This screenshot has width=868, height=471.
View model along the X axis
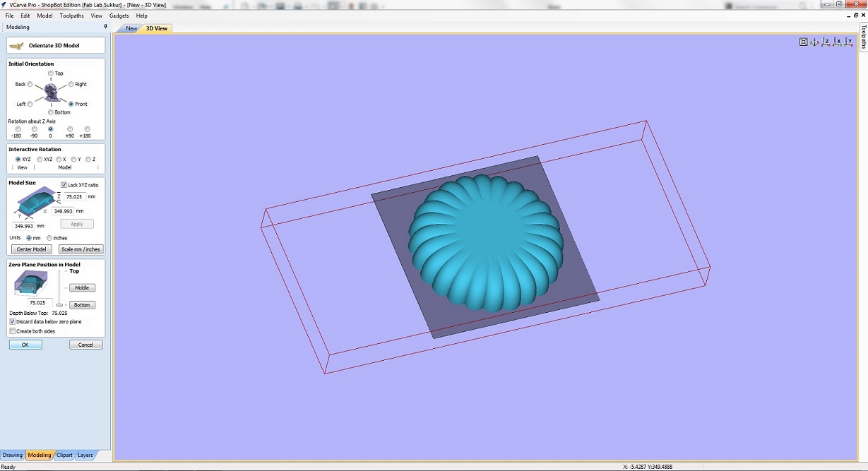(837, 42)
